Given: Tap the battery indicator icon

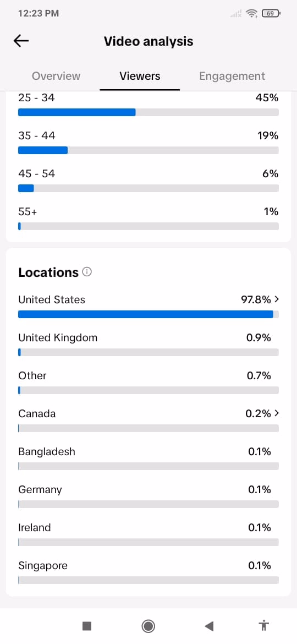Looking at the screenshot, I should (x=271, y=14).
